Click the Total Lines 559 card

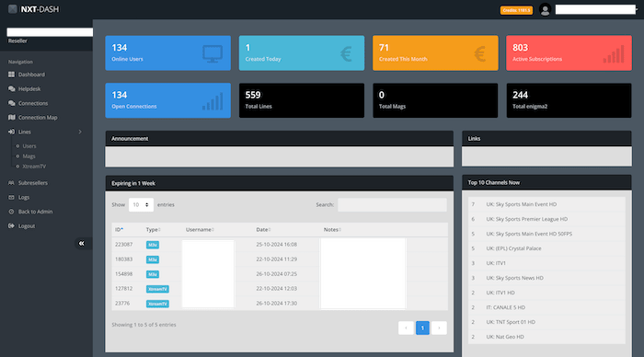[302, 100]
